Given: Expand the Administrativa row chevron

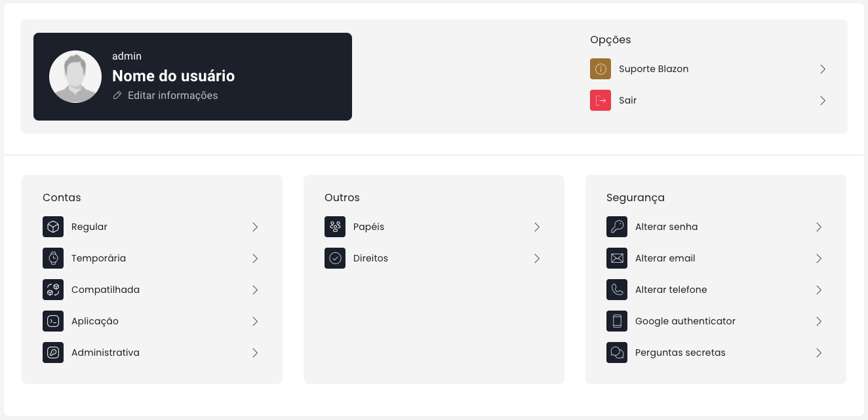Looking at the screenshot, I should (x=255, y=353).
